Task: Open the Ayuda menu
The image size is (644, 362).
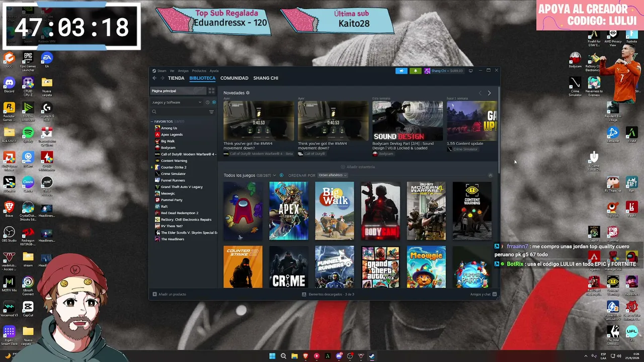Action: (214, 71)
